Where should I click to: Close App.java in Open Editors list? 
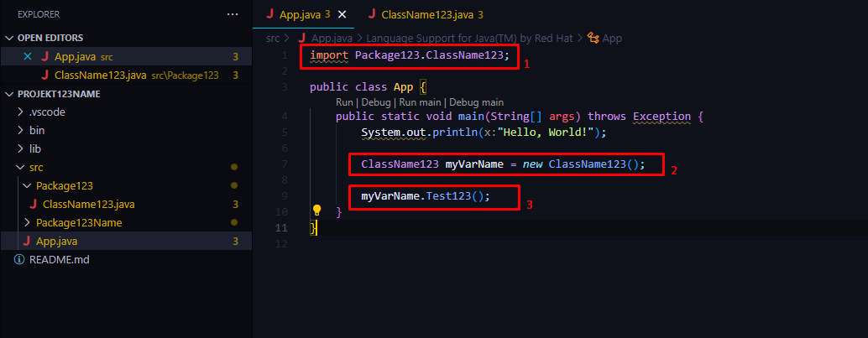(28, 57)
